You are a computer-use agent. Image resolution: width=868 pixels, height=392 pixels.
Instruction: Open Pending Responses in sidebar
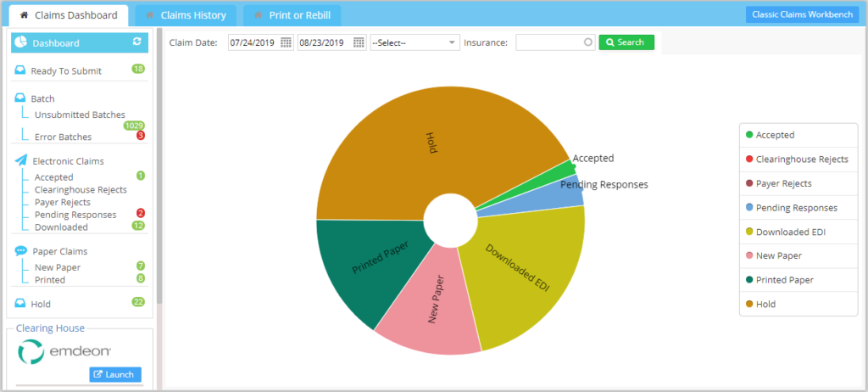pos(75,215)
